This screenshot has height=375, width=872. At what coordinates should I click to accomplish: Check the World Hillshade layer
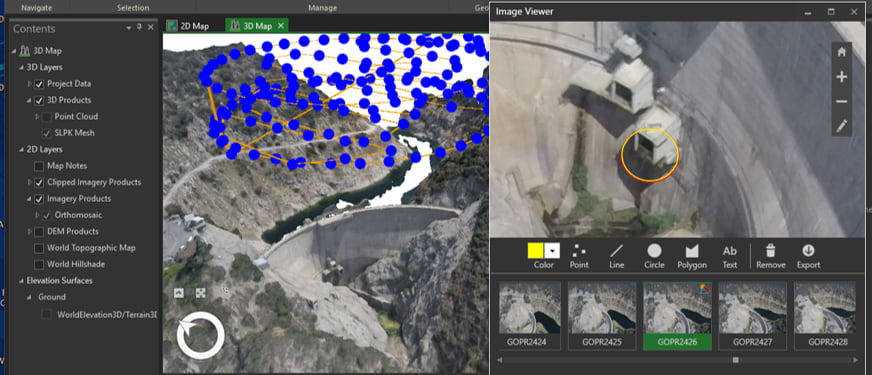point(39,264)
